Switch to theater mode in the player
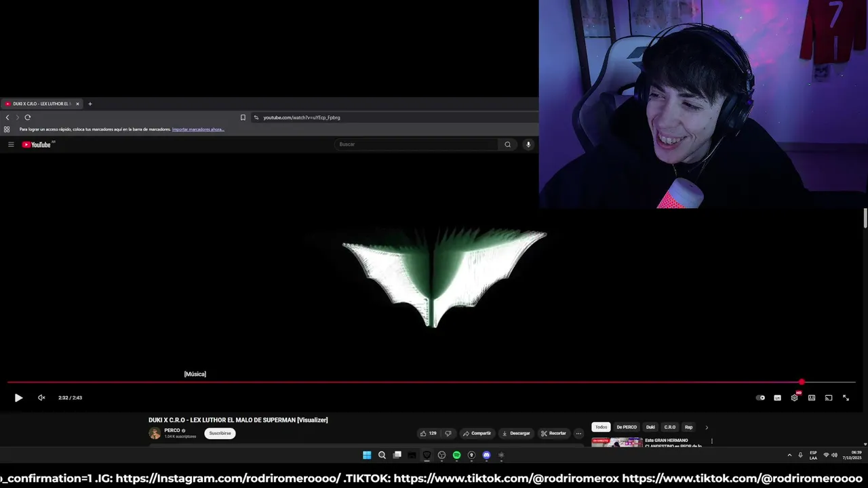 point(812,398)
